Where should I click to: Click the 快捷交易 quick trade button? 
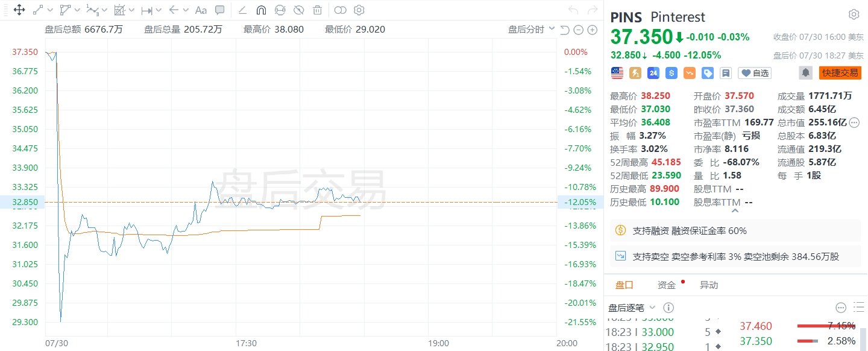tap(840, 73)
